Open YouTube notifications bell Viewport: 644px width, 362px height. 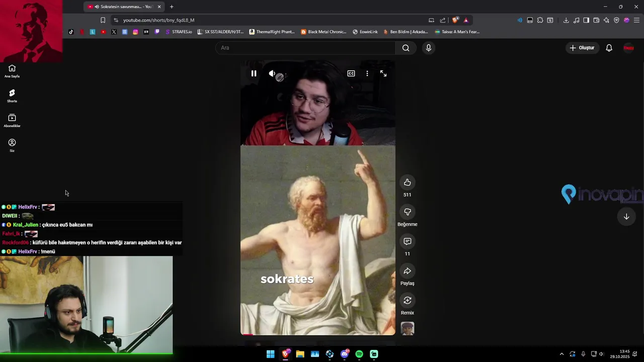tap(609, 48)
